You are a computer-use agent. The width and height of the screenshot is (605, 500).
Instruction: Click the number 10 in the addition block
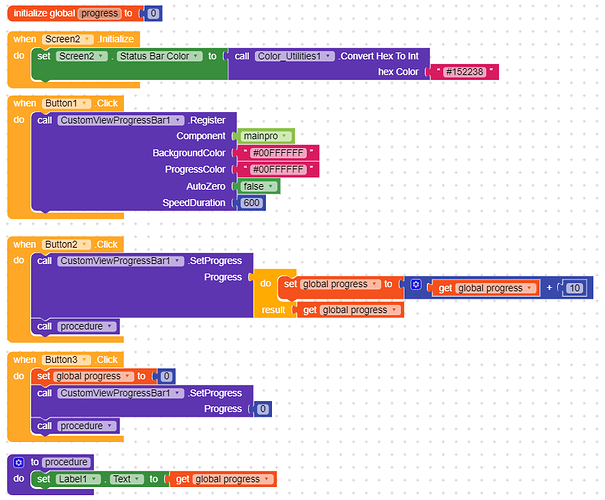click(x=574, y=288)
